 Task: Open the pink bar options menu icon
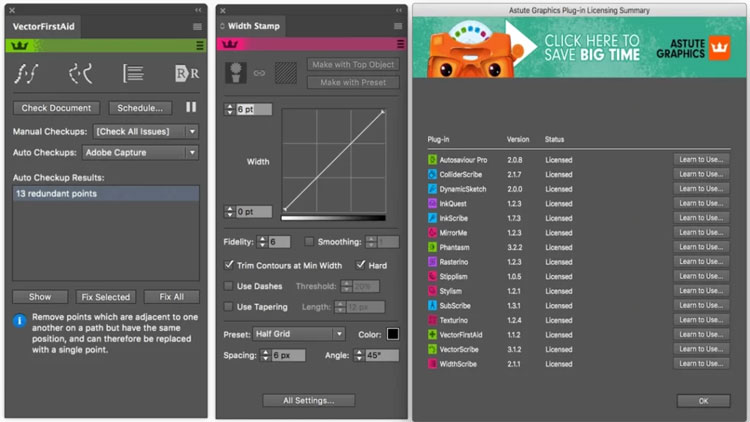click(400, 44)
